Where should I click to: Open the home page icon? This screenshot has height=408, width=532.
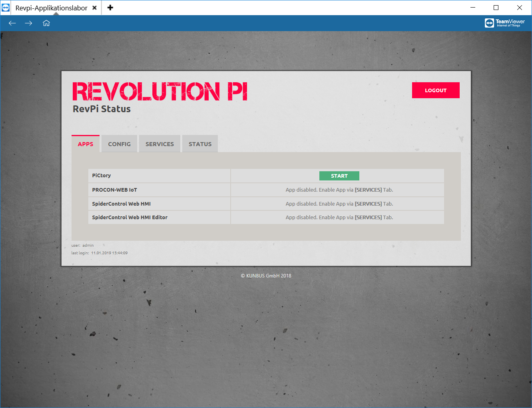(x=46, y=23)
